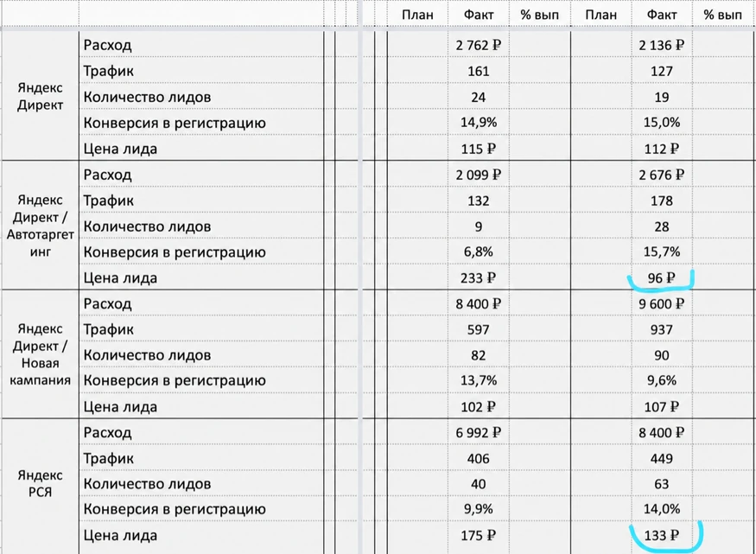Viewport: 756px width, 554px height.
Task: Click the leads cell with value 28
Action: coord(662,226)
